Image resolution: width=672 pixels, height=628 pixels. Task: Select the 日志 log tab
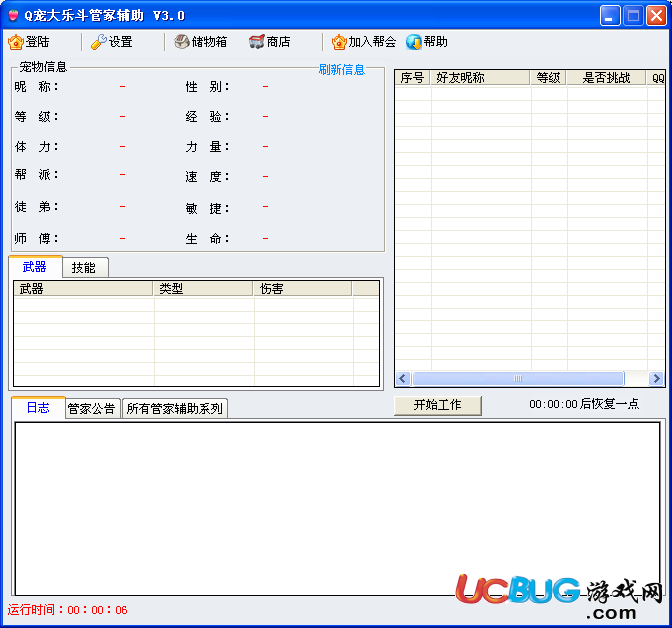38,407
